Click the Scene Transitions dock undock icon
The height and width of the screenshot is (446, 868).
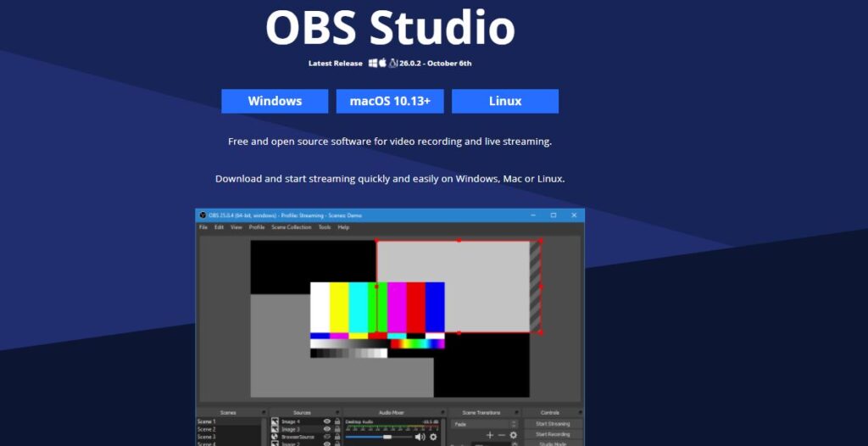(516, 412)
